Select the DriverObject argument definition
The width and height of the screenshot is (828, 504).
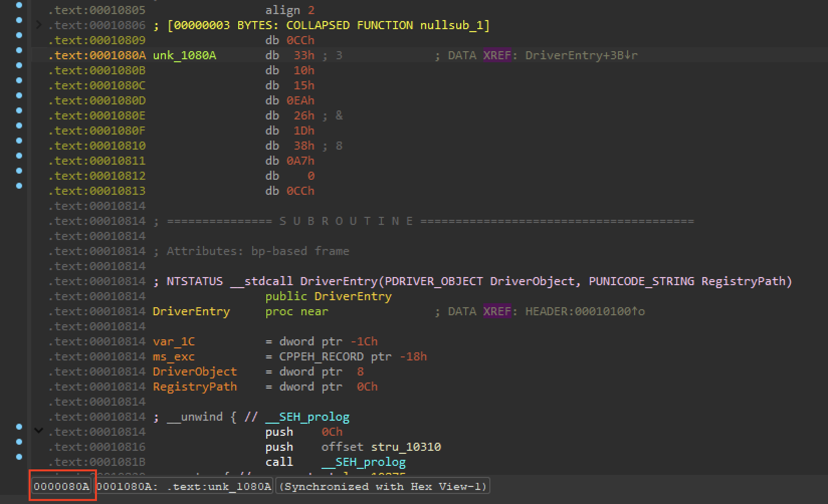(x=195, y=371)
